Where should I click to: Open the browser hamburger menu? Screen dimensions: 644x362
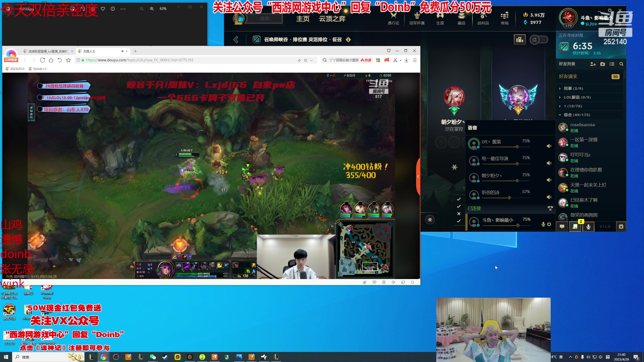(x=415, y=60)
